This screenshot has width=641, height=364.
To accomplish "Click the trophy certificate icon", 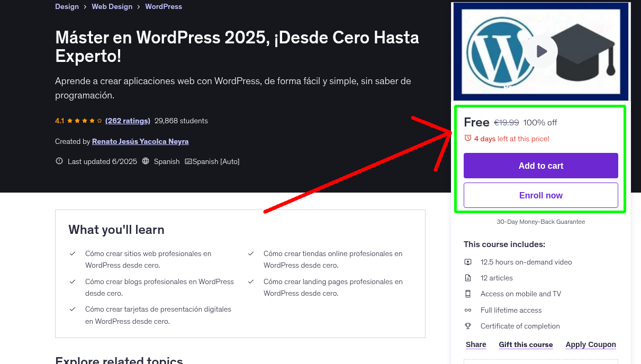I will coord(468,326).
